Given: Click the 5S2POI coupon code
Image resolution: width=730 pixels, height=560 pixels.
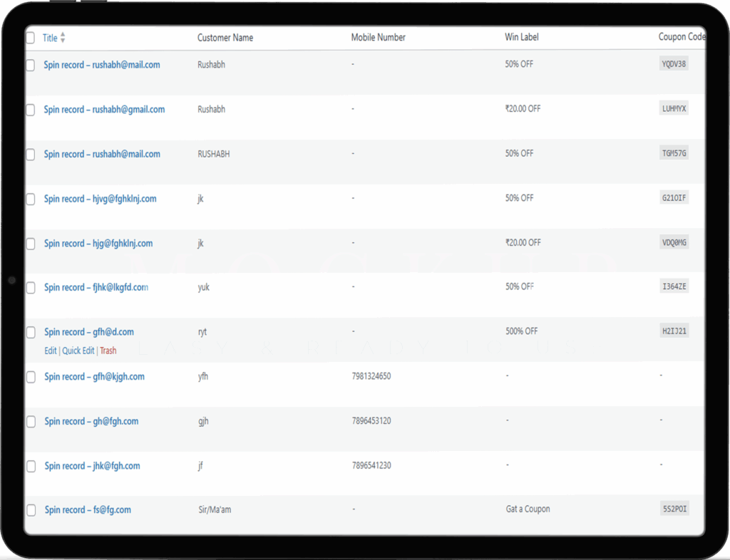Looking at the screenshot, I should [674, 509].
